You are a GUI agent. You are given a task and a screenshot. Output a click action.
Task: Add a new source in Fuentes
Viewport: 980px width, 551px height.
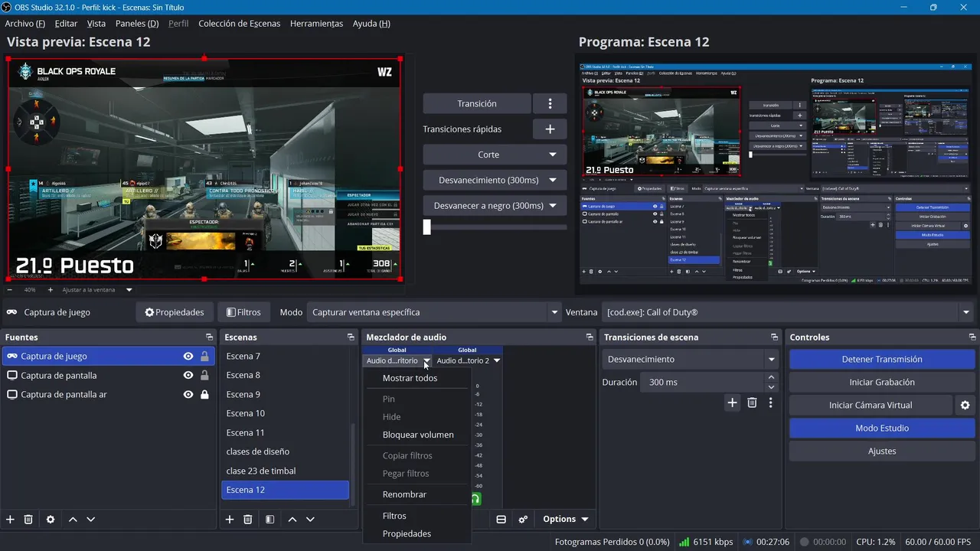click(x=10, y=519)
